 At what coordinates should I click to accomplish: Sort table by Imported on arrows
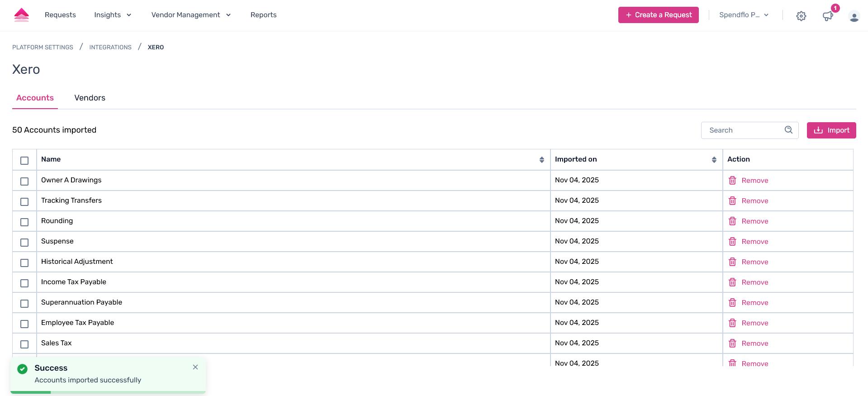pyautogui.click(x=714, y=160)
